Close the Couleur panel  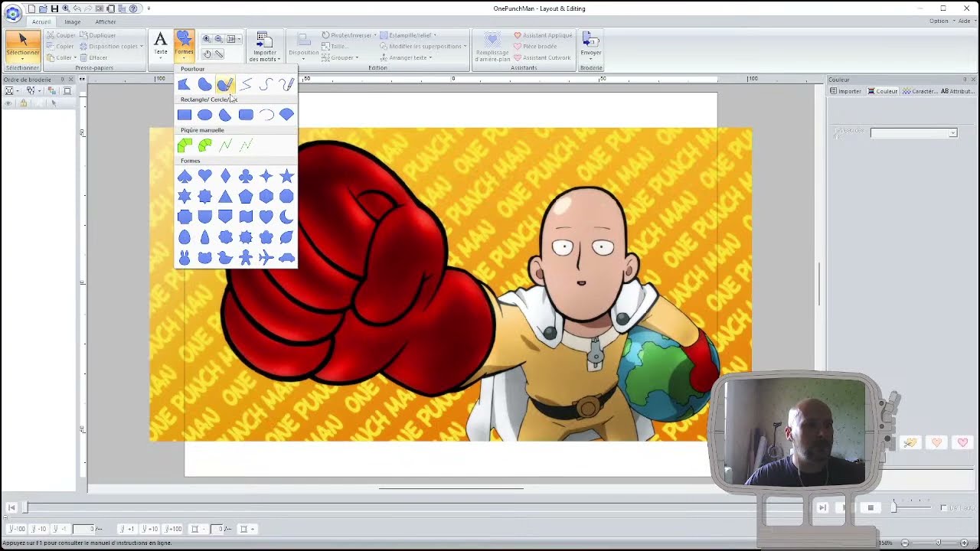973,80
